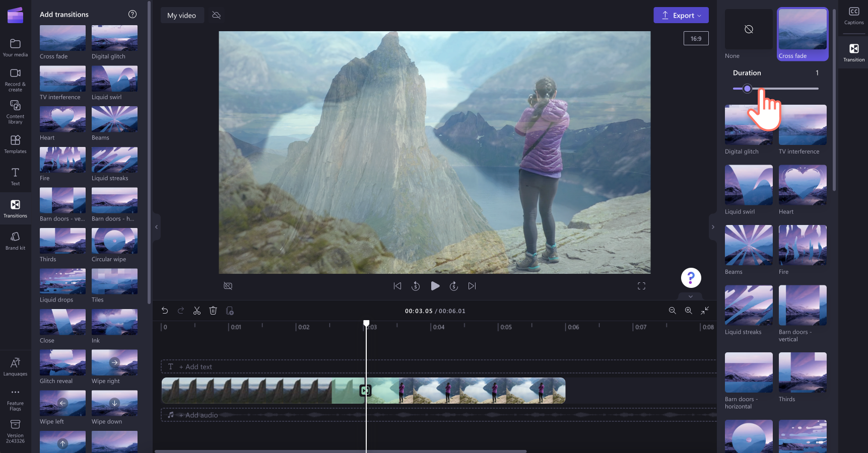Open the Transition property tab
The height and width of the screenshot is (453, 868).
point(854,52)
